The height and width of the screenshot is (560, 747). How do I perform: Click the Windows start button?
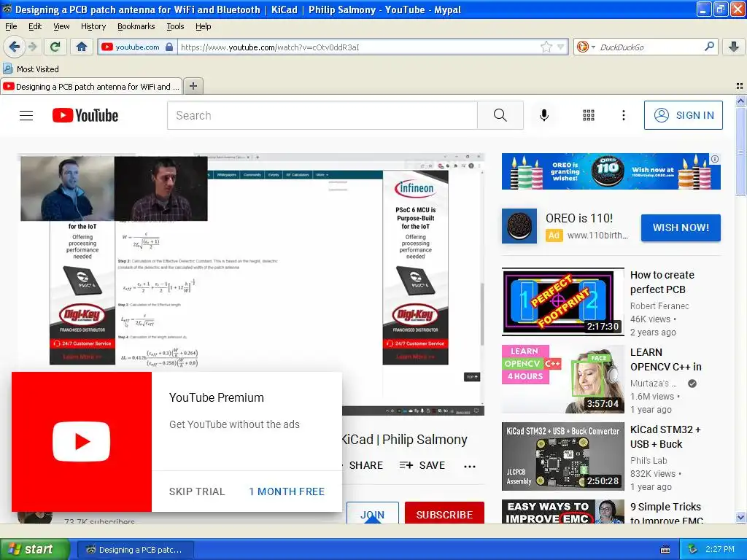click(35, 550)
